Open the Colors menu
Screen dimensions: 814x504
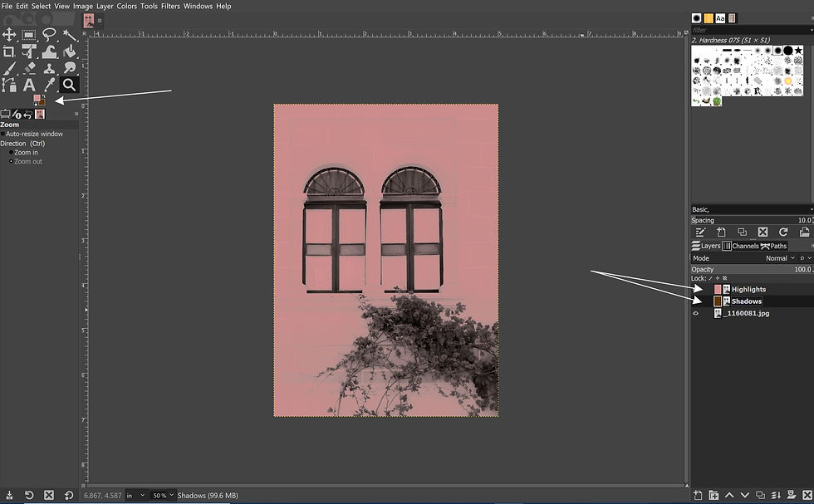[126, 7]
